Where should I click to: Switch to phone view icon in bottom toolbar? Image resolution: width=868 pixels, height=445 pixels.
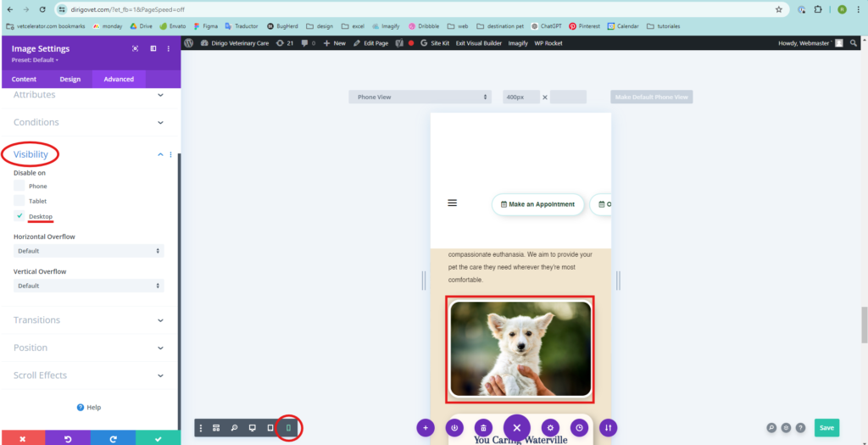[288, 428]
